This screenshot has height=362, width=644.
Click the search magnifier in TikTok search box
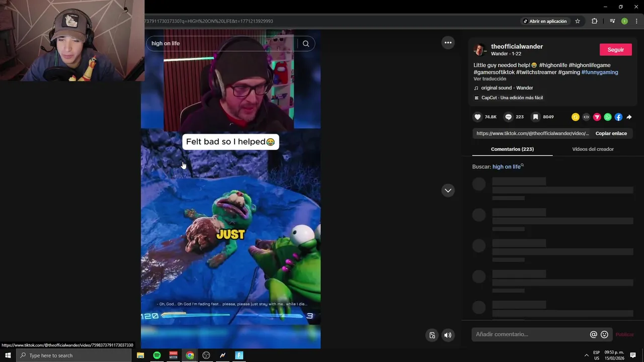(306, 43)
